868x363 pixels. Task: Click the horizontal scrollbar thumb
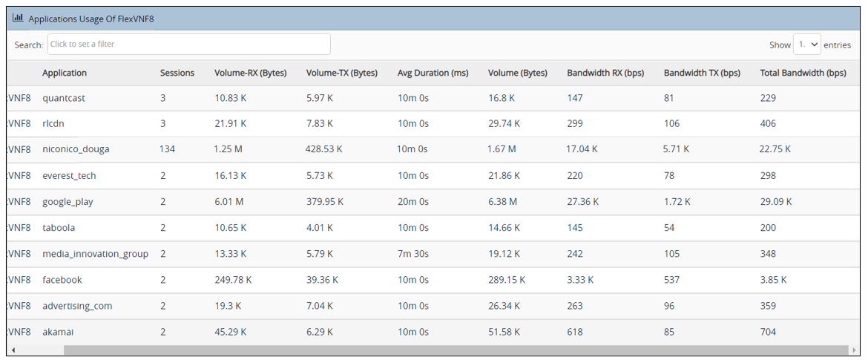(x=456, y=350)
